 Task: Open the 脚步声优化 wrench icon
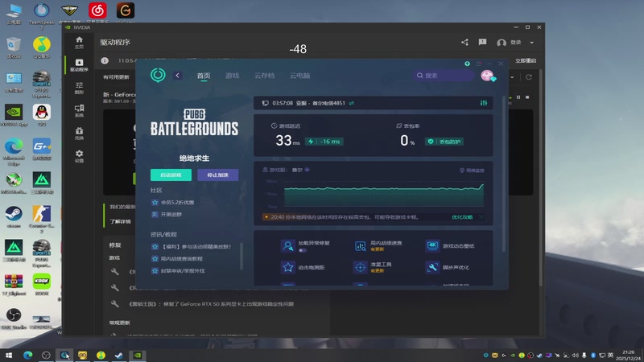pos(432,267)
